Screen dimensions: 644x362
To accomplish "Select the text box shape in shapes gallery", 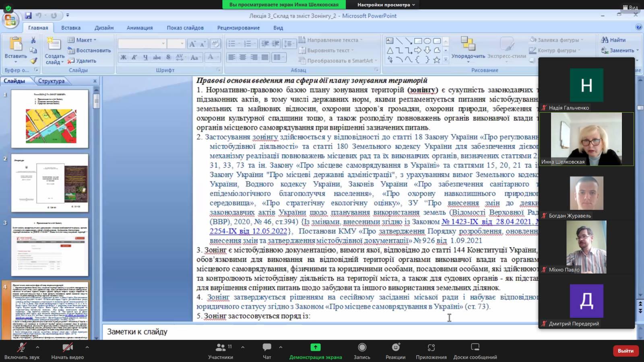I will coord(390,41).
